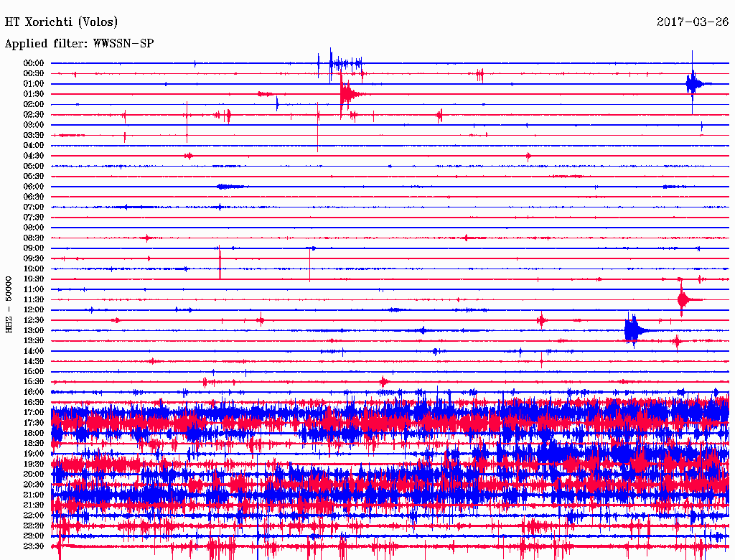Image resolution: width=735 pixels, height=560 pixels.
Task: Select the 11:00 time row label
Action: pos(34,289)
